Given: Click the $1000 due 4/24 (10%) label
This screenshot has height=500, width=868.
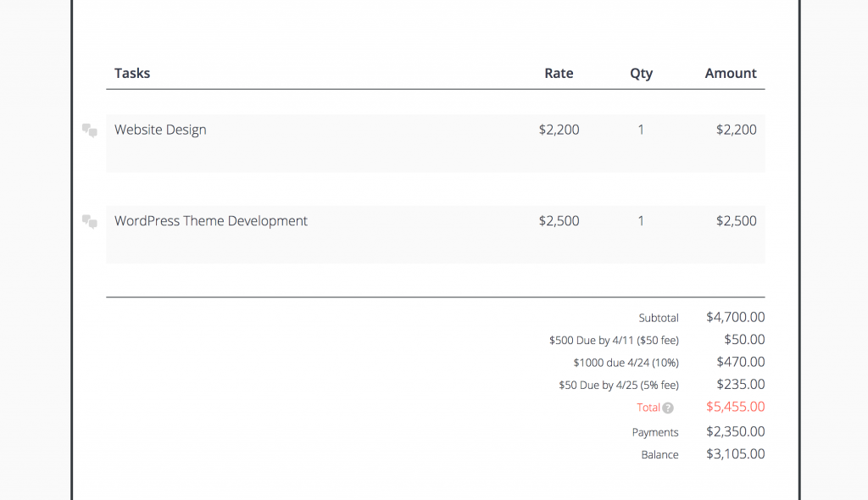Looking at the screenshot, I should click(626, 363).
